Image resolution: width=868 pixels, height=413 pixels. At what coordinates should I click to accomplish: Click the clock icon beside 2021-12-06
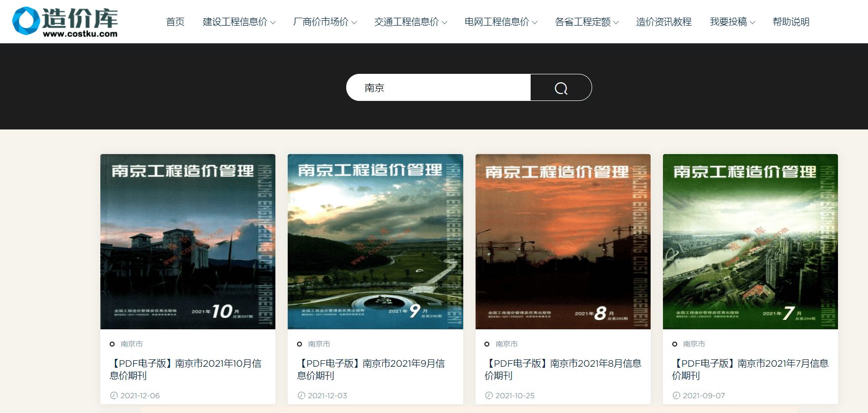(114, 395)
